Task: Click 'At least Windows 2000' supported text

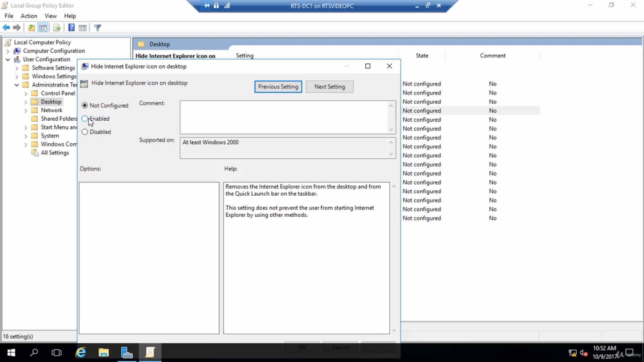Action: point(210,142)
